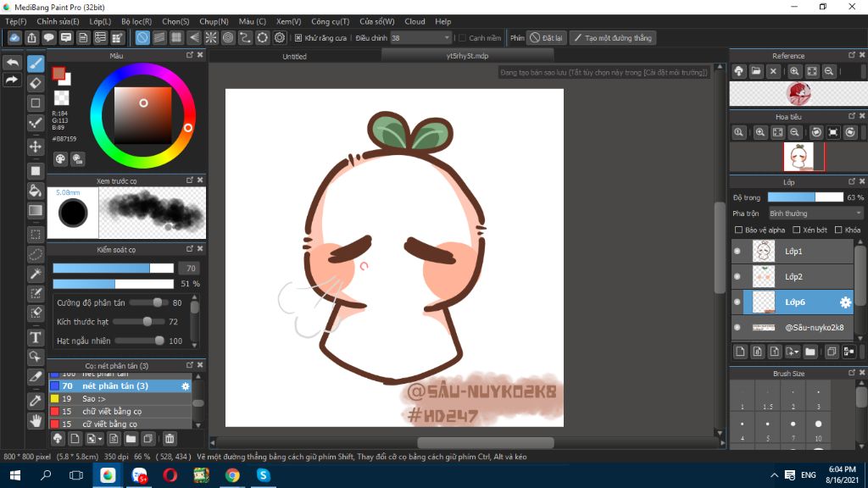Delete the selected brush via the trash icon
The image size is (868, 488).
(170, 439)
